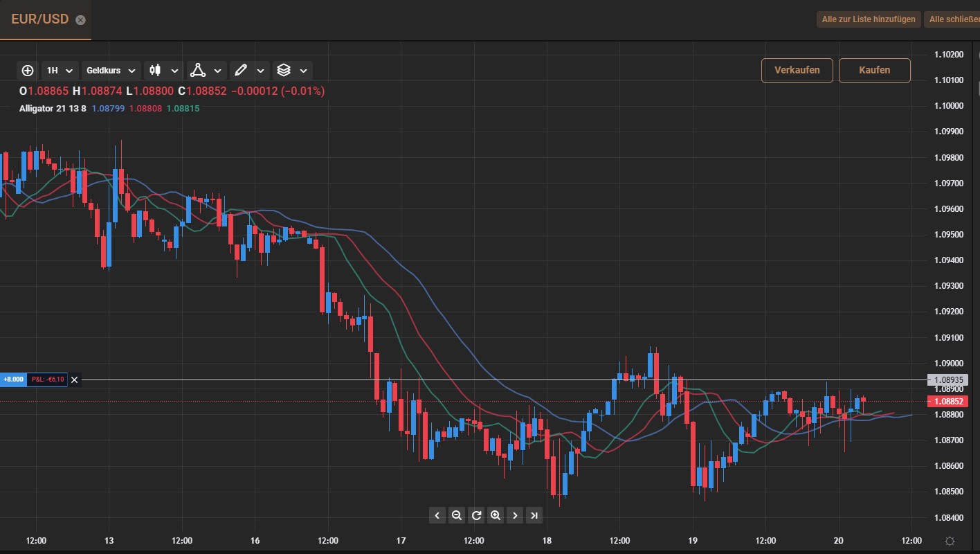980x554 pixels.
Task: Click the P&L: -€6,10 position label
Action: 47,379
